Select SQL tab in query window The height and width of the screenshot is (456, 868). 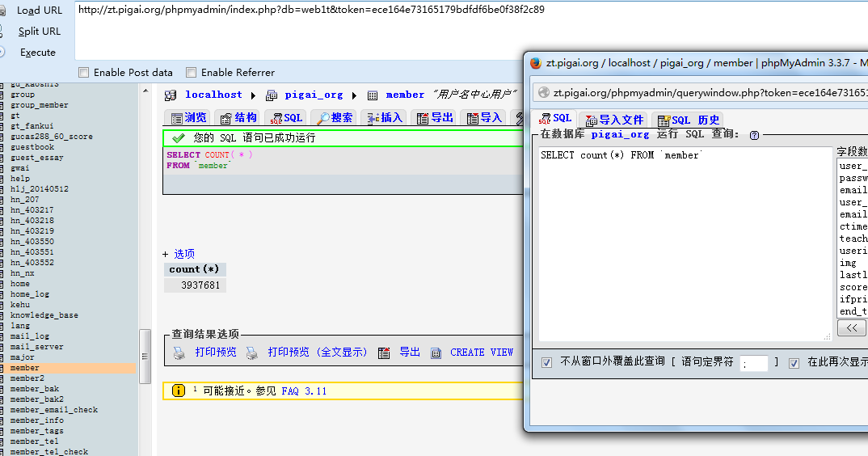pos(555,119)
